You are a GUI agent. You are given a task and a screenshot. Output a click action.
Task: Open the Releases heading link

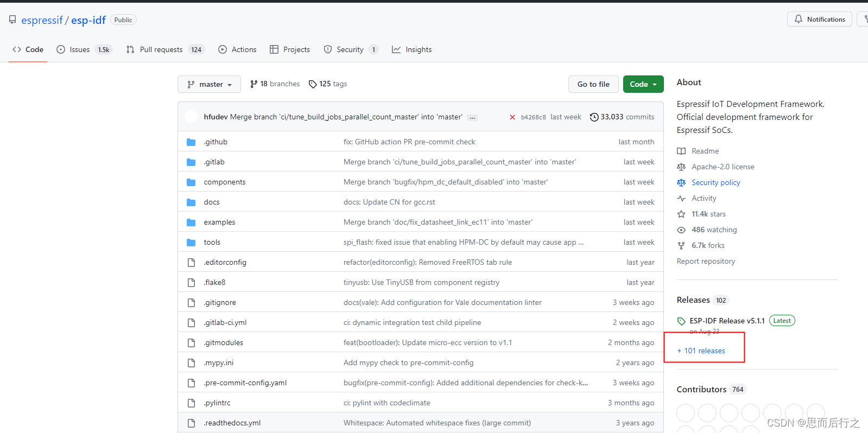pos(693,300)
